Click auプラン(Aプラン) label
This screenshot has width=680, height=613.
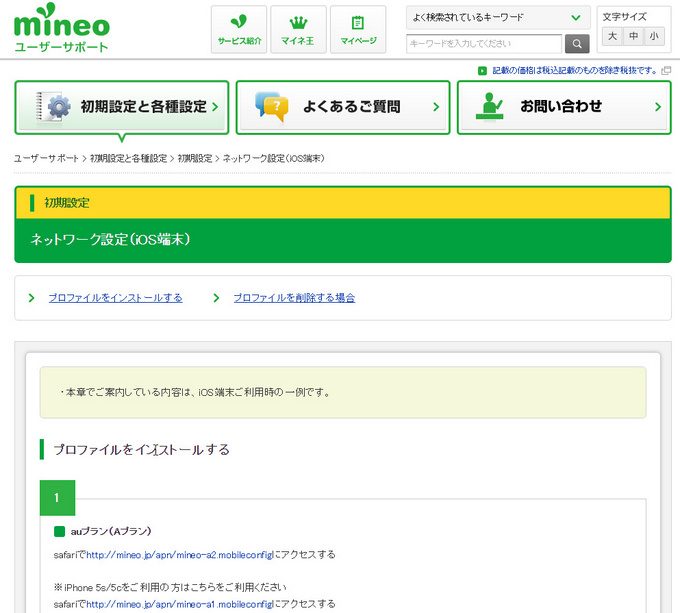coord(111,531)
